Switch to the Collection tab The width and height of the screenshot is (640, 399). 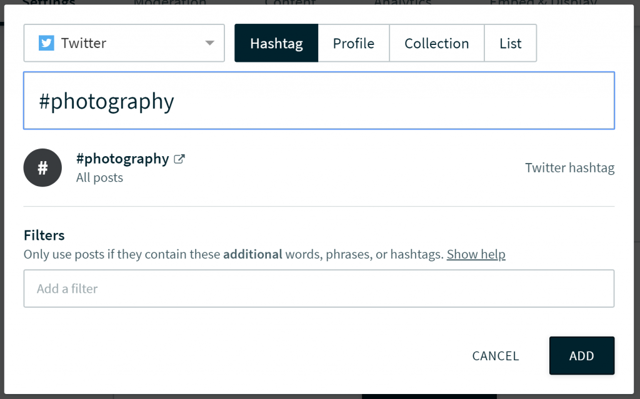coord(437,43)
